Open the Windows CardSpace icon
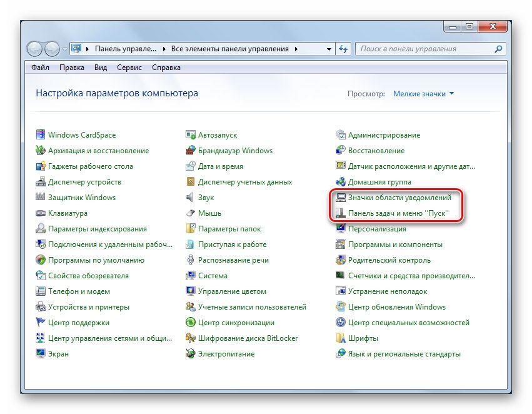Image resolution: width=532 pixels, height=414 pixels. pyautogui.click(x=41, y=134)
